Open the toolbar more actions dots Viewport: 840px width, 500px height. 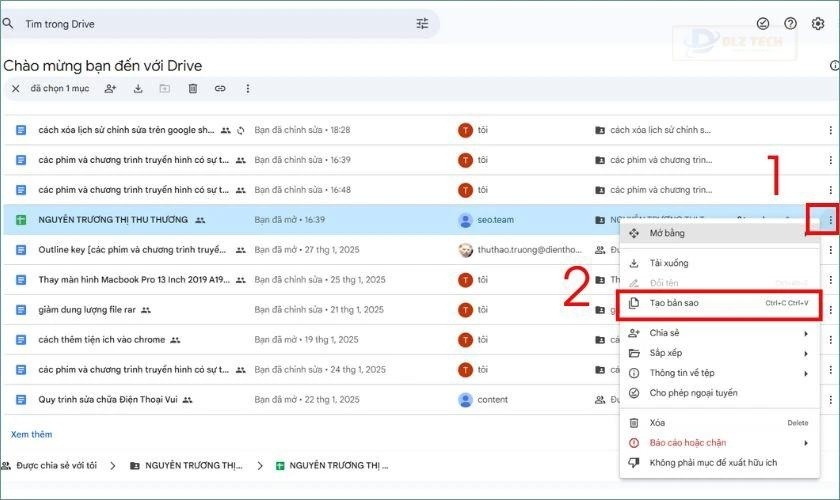[x=248, y=89]
